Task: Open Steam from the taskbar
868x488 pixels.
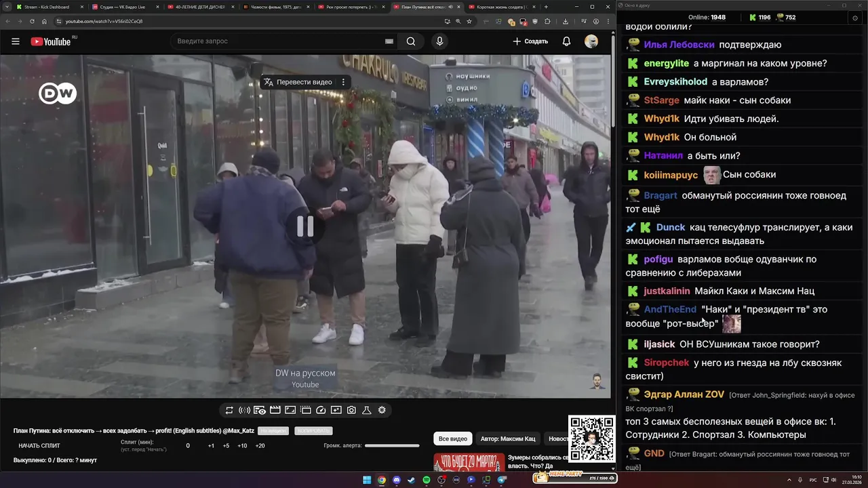Action: [x=412, y=480]
